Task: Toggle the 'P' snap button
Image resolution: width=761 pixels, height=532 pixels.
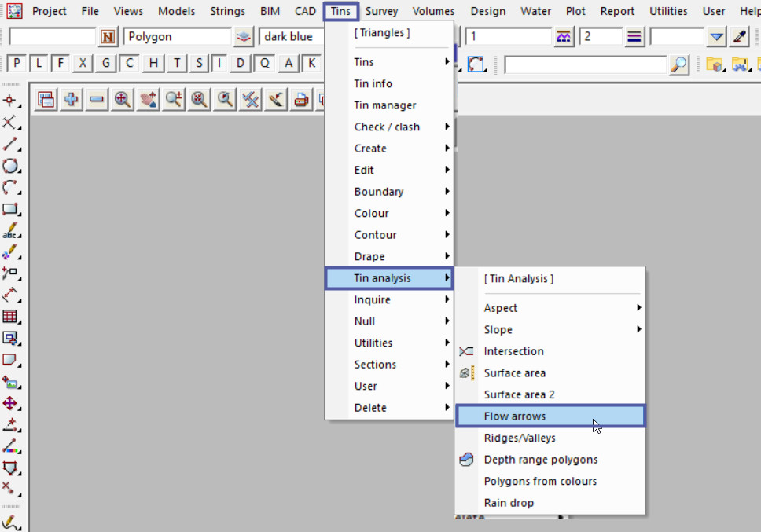Action: pos(16,64)
